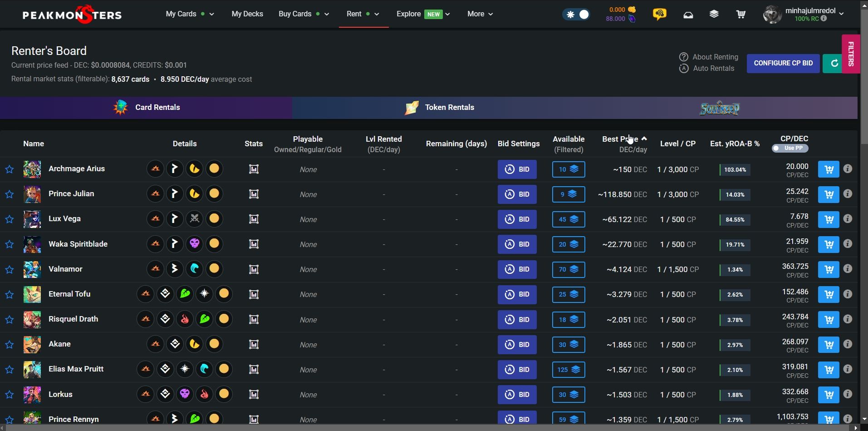
Task: Place BID on Lux Vega
Action: pos(517,219)
